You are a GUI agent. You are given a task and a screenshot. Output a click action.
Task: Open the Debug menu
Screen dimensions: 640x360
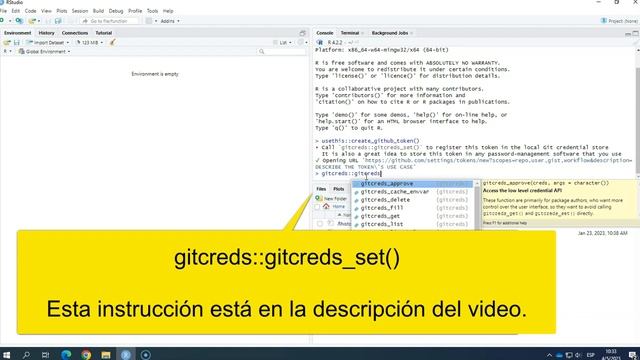click(116, 11)
